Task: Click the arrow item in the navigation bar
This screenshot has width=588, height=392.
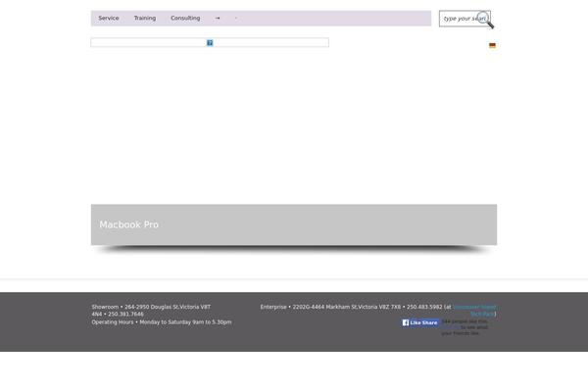Action: point(218,18)
